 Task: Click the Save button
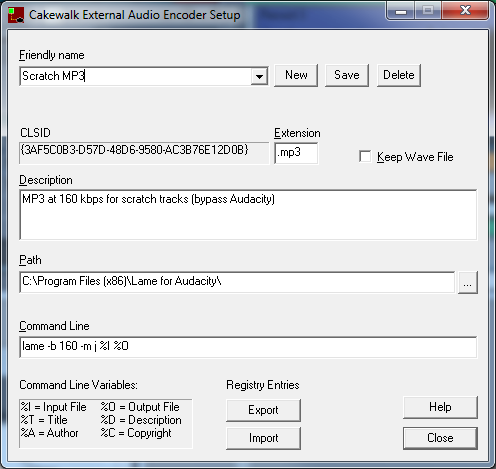coord(347,75)
